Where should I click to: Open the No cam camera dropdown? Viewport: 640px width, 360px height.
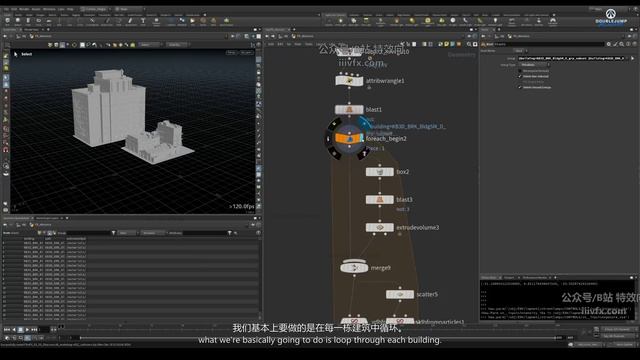tap(246, 53)
